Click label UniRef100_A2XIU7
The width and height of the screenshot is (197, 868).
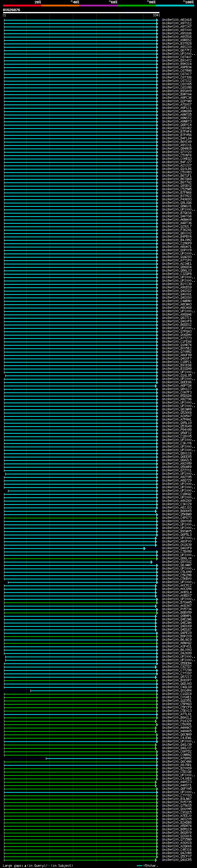(177, 165)
